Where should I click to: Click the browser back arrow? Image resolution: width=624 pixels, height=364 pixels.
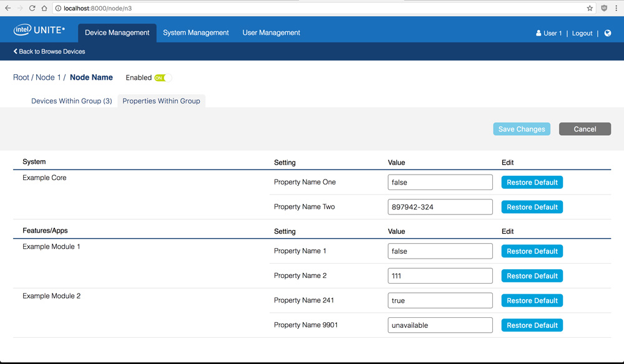[x=7, y=8]
